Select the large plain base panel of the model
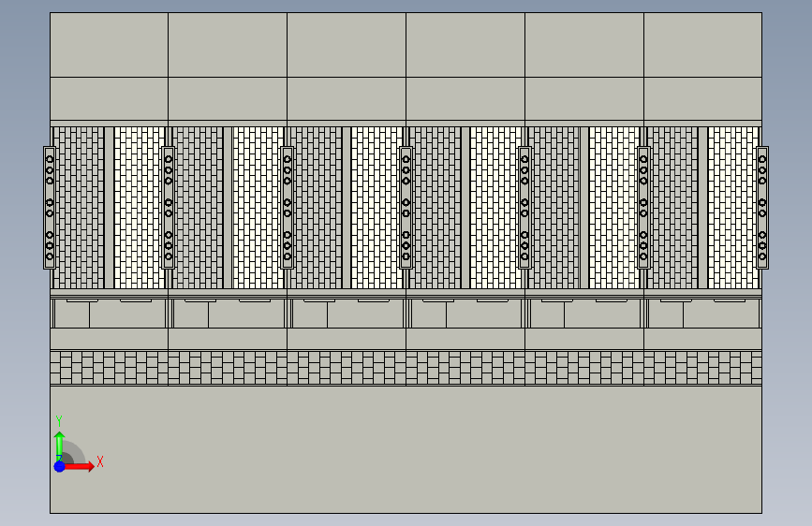 pyautogui.click(x=406, y=449)
